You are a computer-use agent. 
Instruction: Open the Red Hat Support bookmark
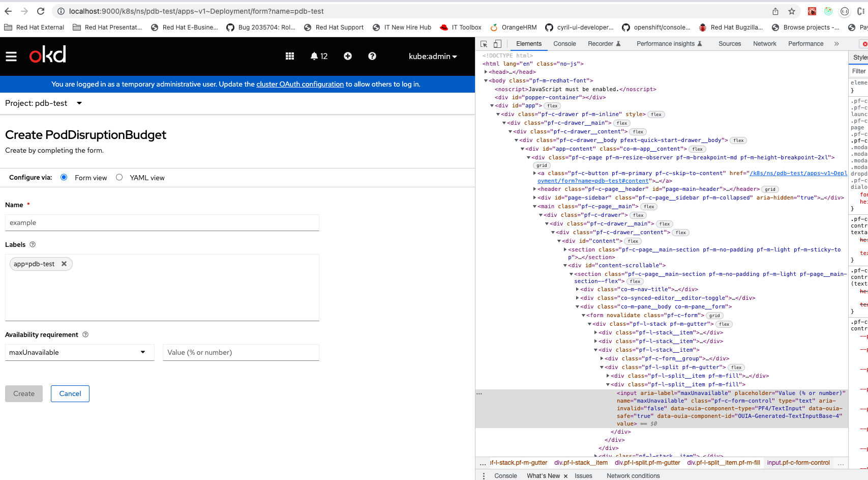tap(334, 27)
